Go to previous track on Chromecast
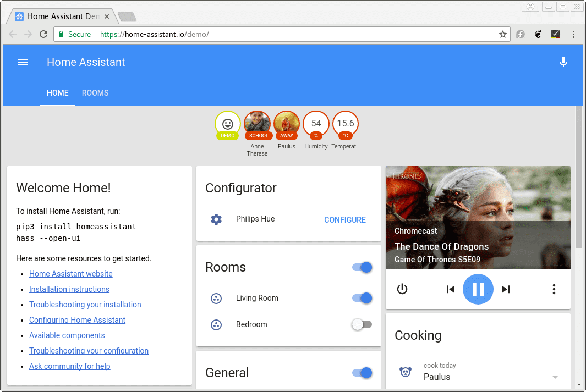The height and width of the screenshot is (392, 586). point(451,289)
